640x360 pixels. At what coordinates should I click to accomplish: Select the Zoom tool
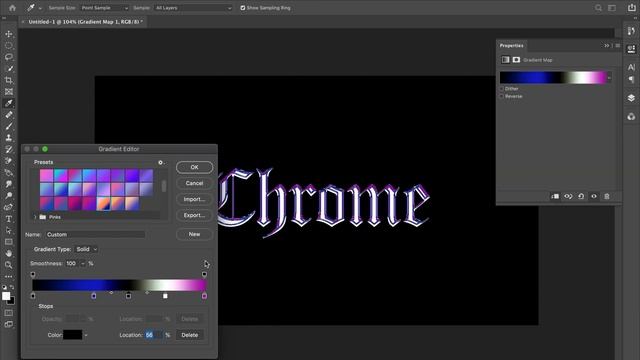click(9, 265)
